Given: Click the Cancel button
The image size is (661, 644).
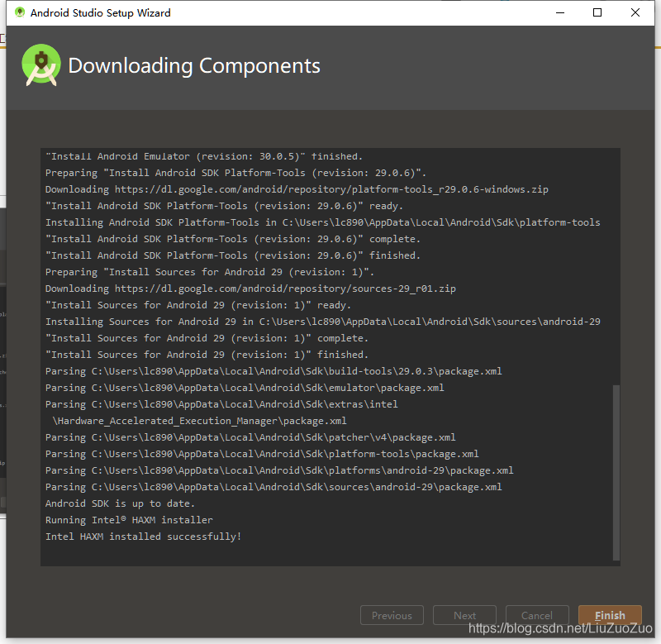Looking at the screenshot, I should 536,615.
